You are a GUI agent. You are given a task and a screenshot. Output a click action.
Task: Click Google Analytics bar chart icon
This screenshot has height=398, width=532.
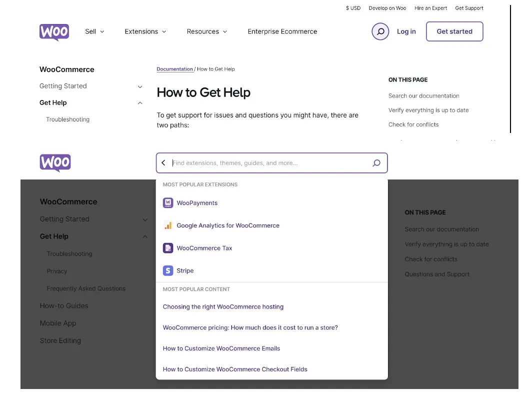click(168, 225)
